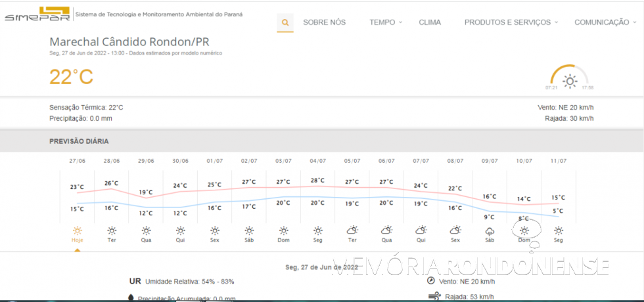Open the COMUNICAÇÃO dropdown menu
Image resolution: width=644 pixels, height=302 pixels.
[605, 22]
